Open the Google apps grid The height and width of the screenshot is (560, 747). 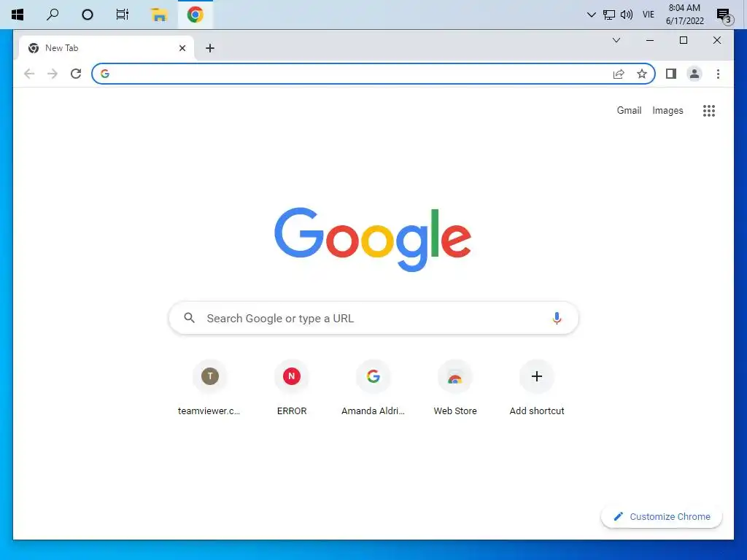[709, 111]
